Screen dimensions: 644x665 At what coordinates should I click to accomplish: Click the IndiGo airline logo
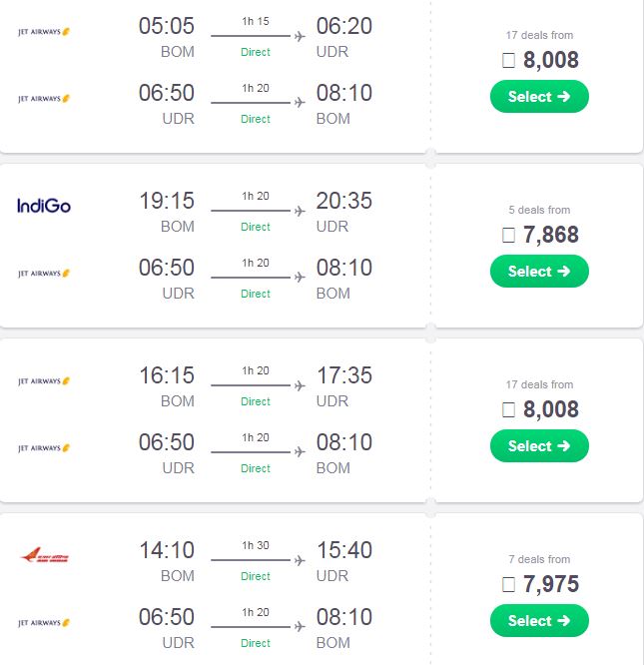click(x=44, y=206)
